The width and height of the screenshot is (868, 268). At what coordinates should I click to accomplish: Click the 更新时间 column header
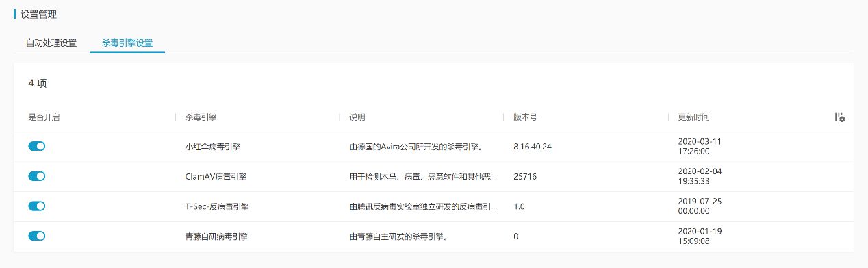coord(693,117)
